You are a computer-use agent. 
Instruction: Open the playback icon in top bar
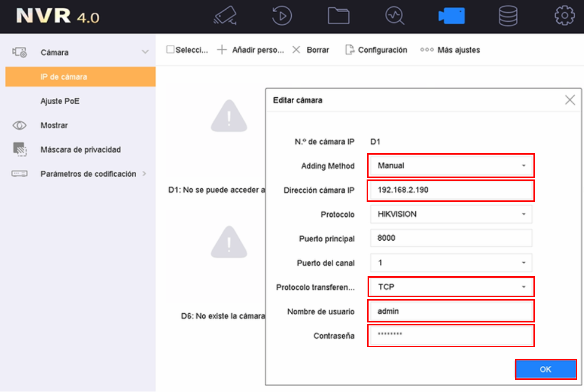click(282, 16)
